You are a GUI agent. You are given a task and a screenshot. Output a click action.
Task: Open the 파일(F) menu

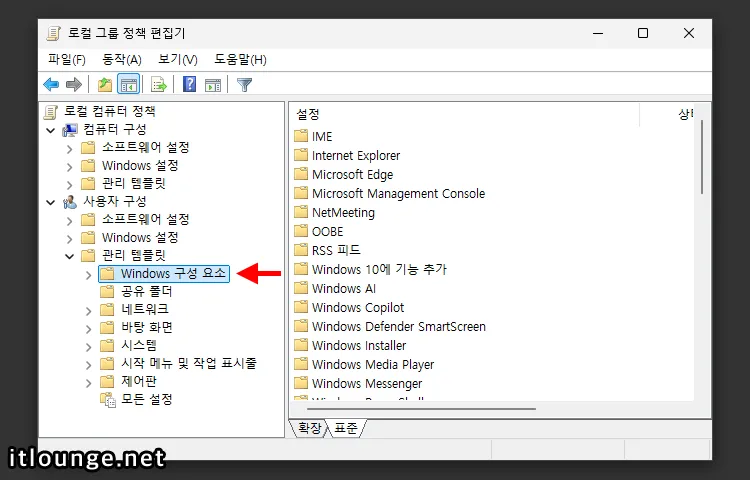click(66, 59)
